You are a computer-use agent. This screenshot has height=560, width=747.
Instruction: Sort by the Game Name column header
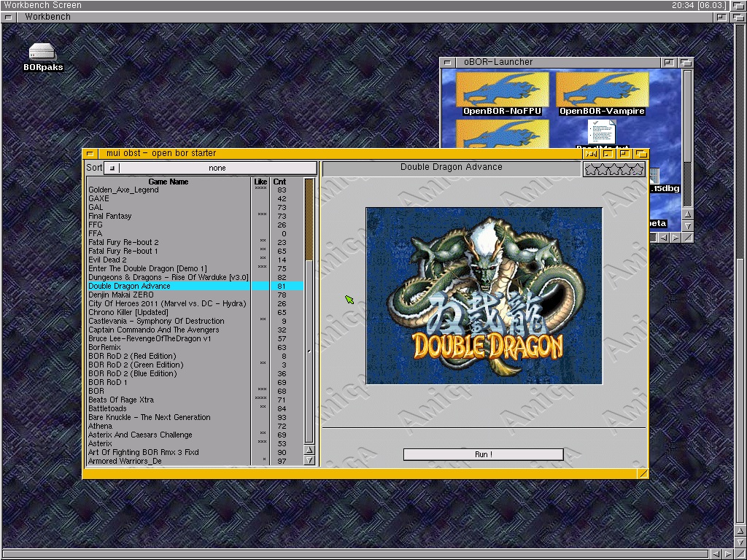pyautogui.click(x=169, y=182)
